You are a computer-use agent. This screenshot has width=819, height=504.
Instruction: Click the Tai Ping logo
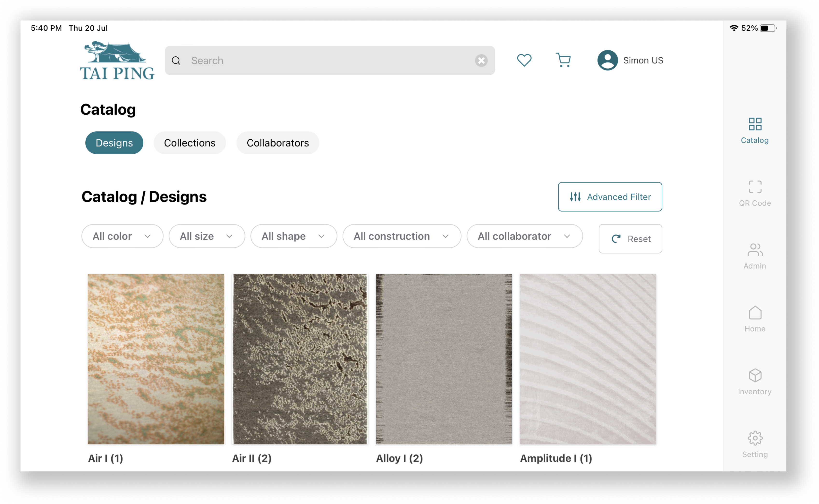tap(117, 60)
